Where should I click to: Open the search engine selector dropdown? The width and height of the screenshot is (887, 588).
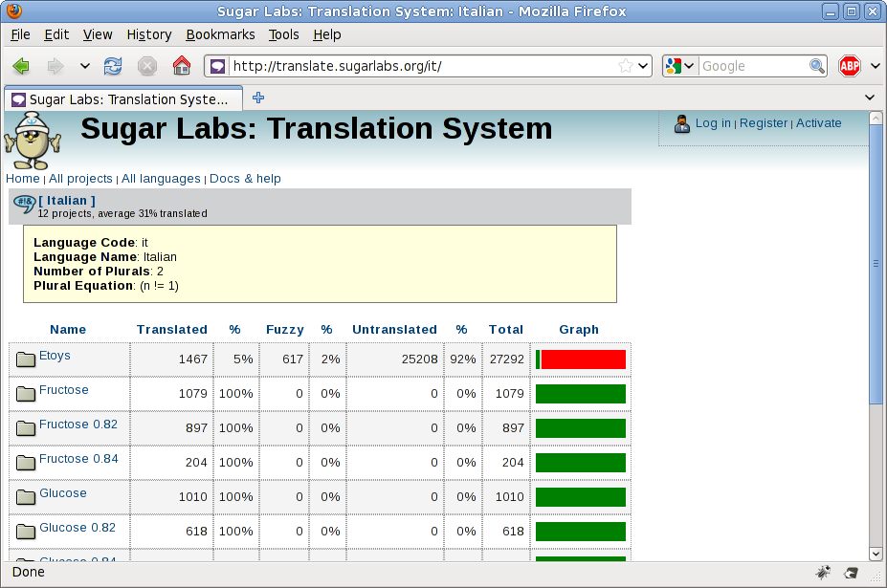pyautogui.click(x=680, y=66)
